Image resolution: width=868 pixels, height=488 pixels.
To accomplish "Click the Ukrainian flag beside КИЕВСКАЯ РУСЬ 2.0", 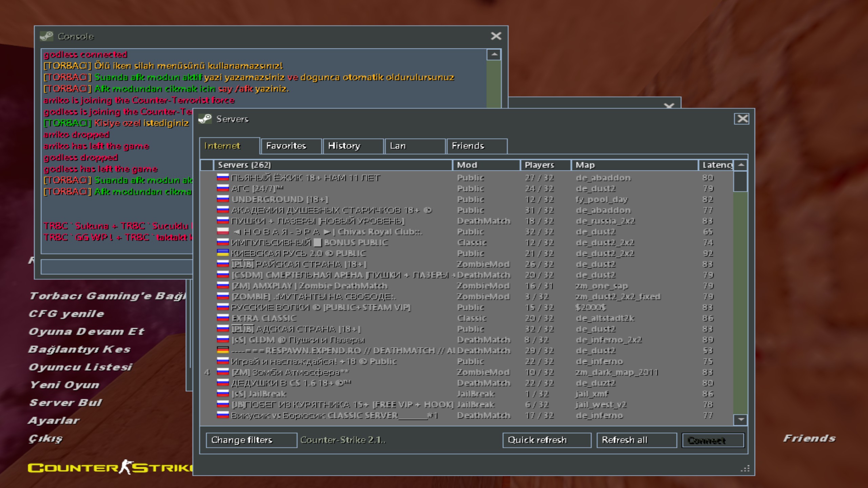I will (223, 253).
